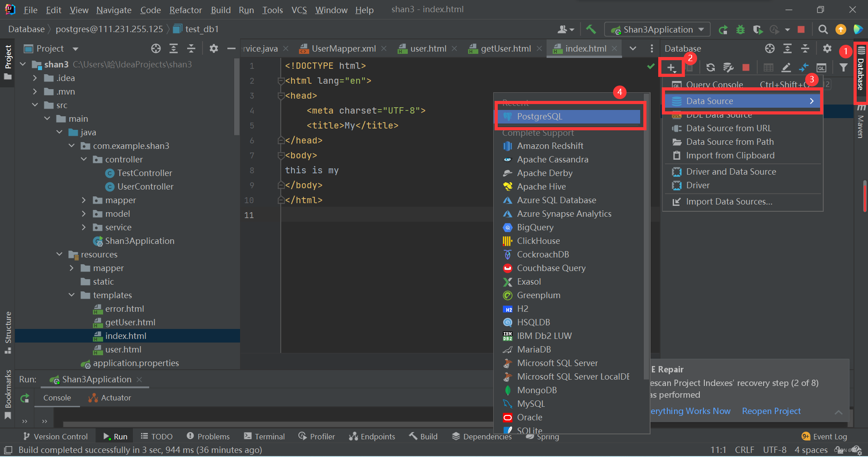This screenshot has width=868, height=457.
Task: Click the Deactivate red stop icon in Database toolbar
Action: point(746,67)
